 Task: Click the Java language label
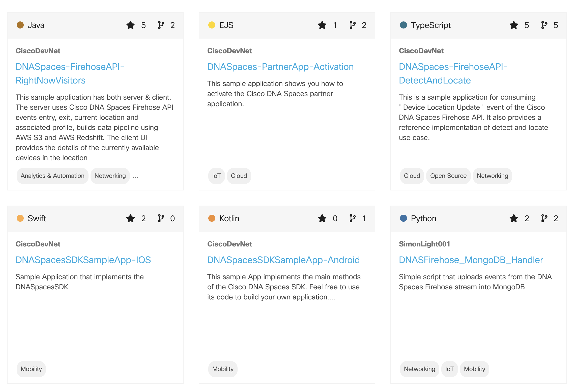pyautogui.click(x=36, y=25)
